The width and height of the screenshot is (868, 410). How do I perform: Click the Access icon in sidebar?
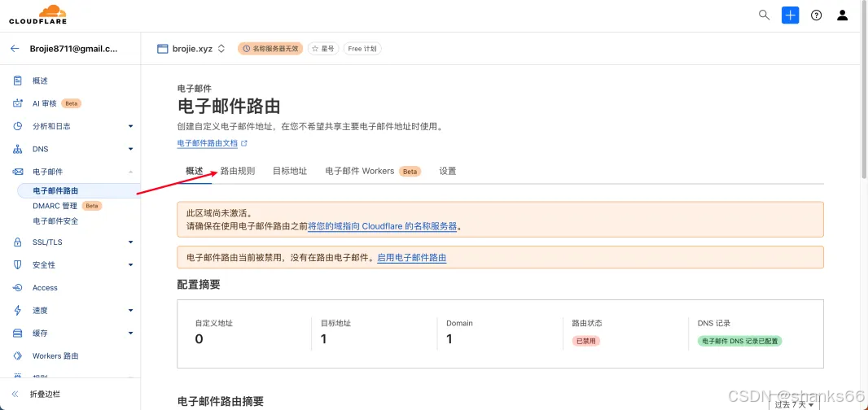[18, 288]
